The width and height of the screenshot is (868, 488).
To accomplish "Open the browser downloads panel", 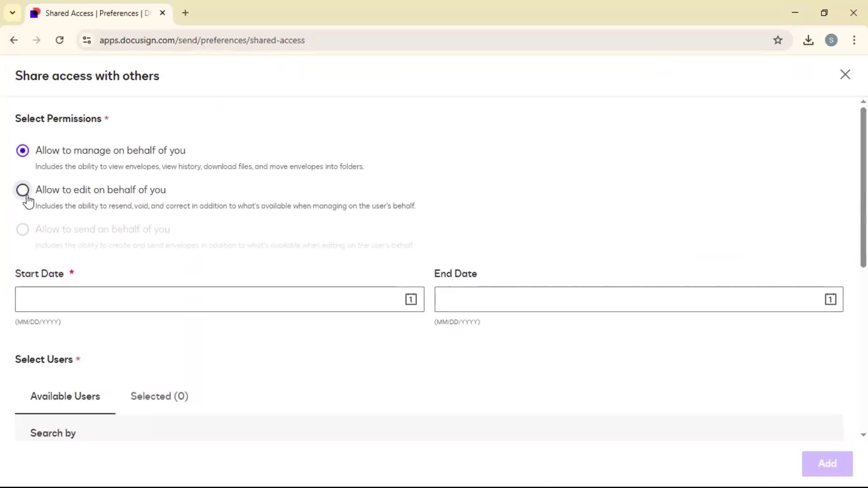I will click(808, 40).
